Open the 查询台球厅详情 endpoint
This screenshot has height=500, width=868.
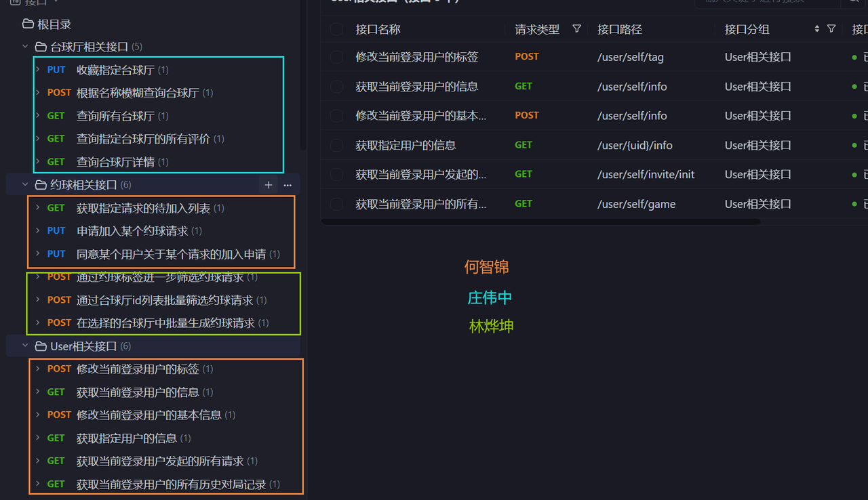click(x=115, y=162)
